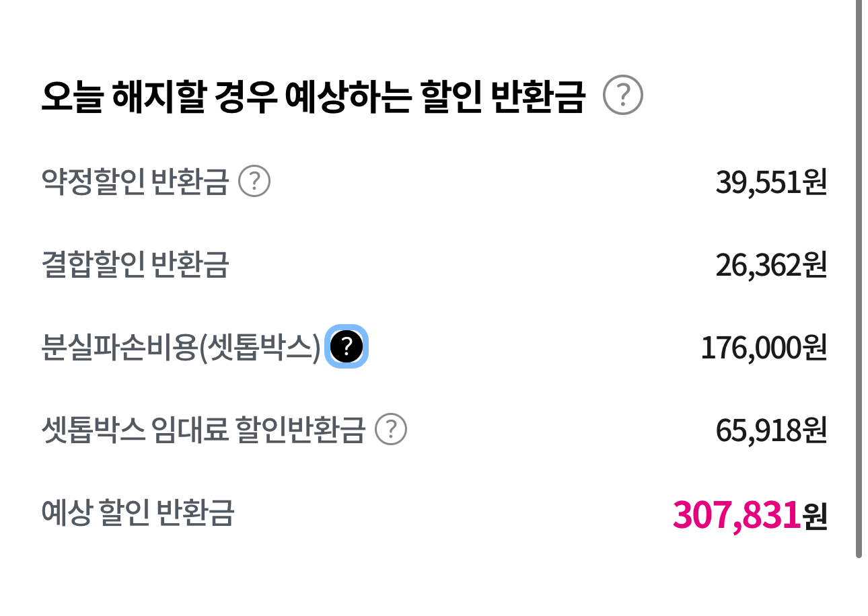Viewport: 868px width, 616px height.
Task: Open help for 셋톱박스 임대료 할인반환금
Action: (x=391, y=430)
